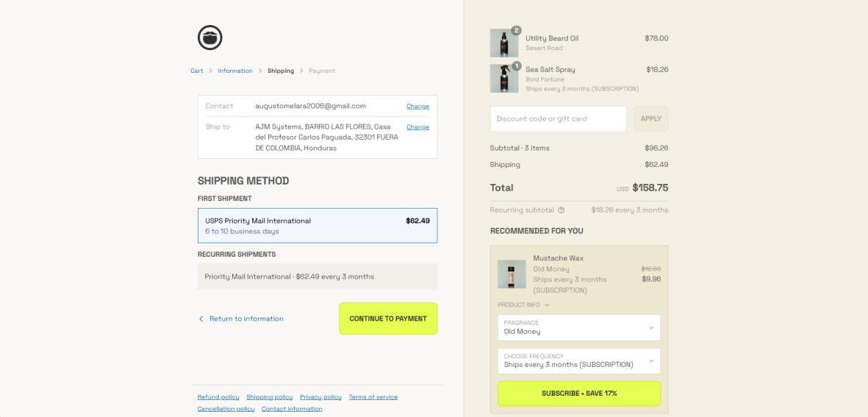Click the $18.26 every 3 months text

(x=629, y=210)
